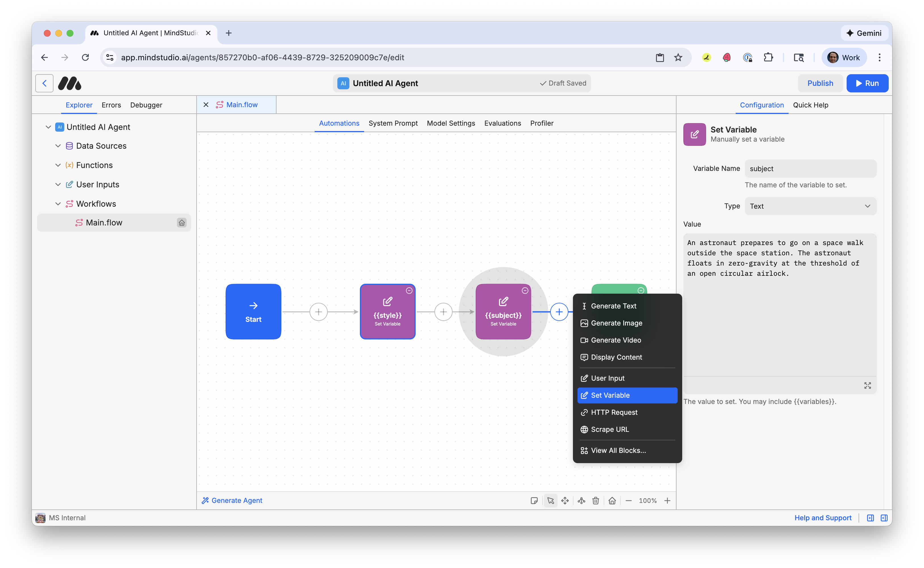Collapse the Workflows section in Explorer

58,204
